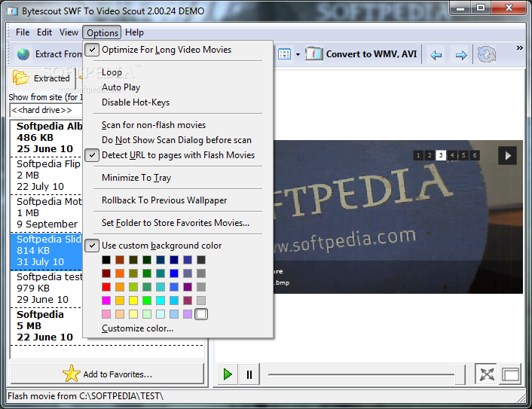Image resolution: width=532 pixels, height=409 pixels.
Task: Select Softpedia Flip movie 2 MB
Action: click(x=47, y=175)
